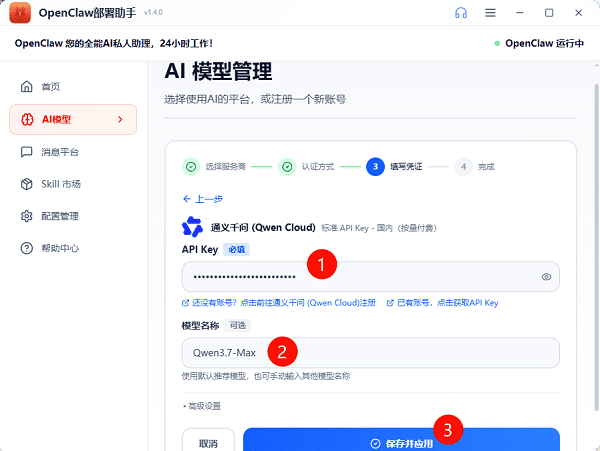The height and width of the screenshot is (451, 600).
Task: Open the 配置管理 sidebar menu item
Action: click(x=73, y=216)
